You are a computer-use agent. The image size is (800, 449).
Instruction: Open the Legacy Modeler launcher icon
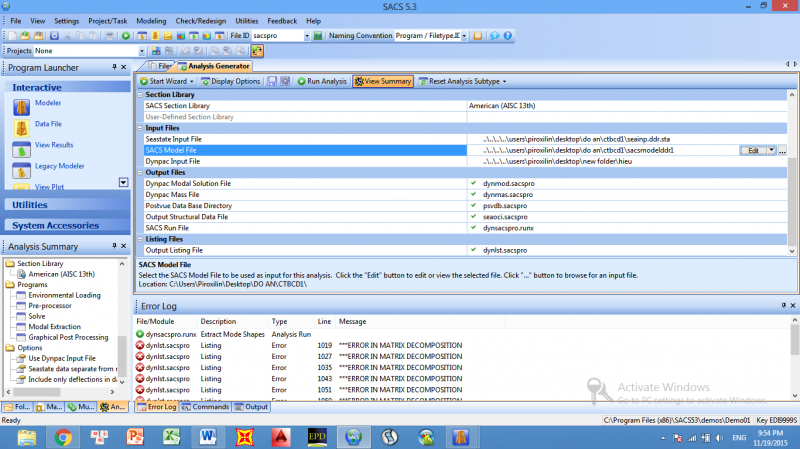21,170
